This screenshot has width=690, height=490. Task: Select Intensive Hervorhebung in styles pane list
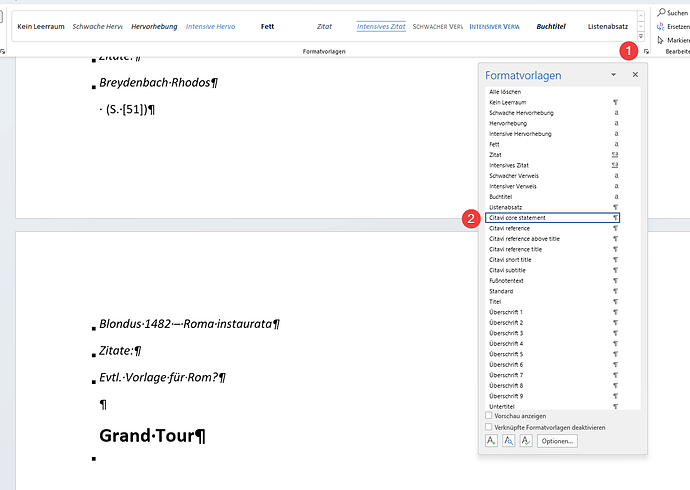point(552,134)
